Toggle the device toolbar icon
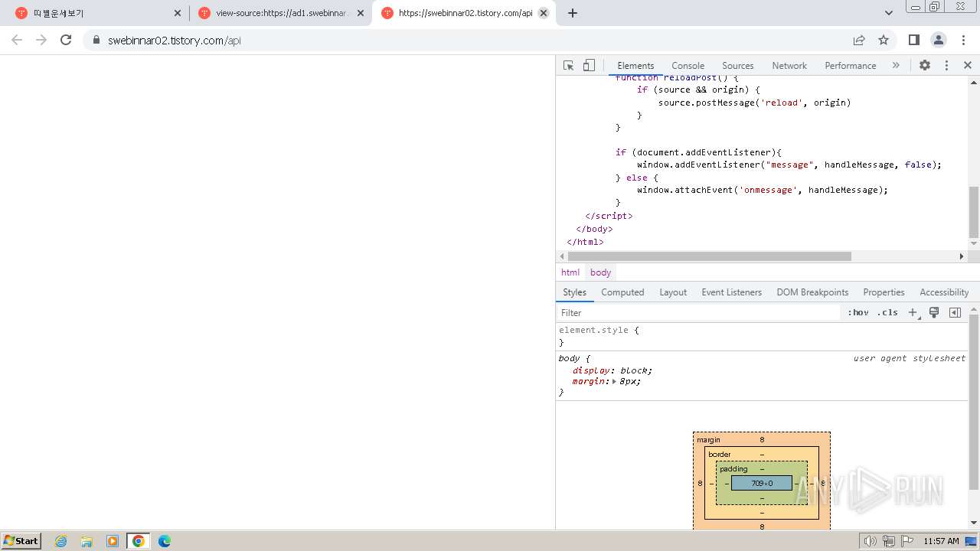Image resolution: width=980 pixels, height=551 pixels. [589, 66]
